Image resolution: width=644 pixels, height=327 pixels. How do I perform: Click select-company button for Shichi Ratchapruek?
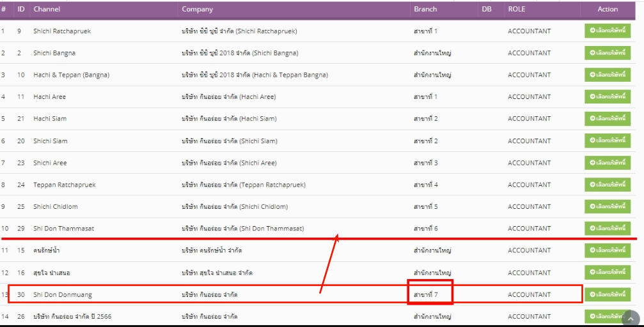608,31
